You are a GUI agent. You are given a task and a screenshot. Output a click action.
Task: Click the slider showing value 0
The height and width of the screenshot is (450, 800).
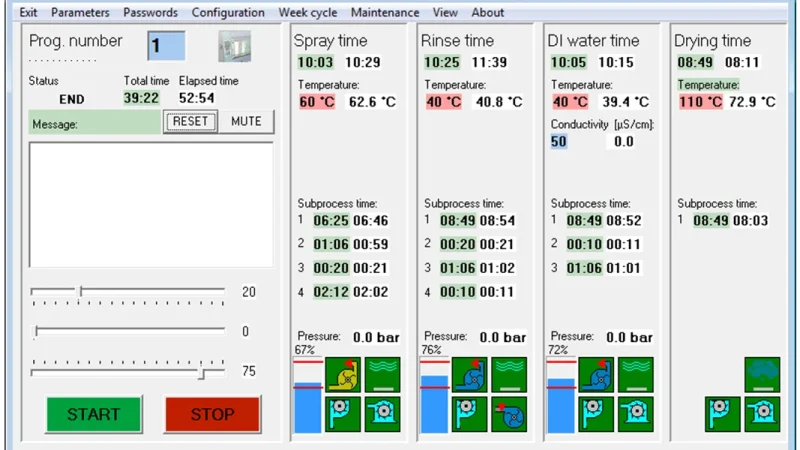[x=128, y=332]
